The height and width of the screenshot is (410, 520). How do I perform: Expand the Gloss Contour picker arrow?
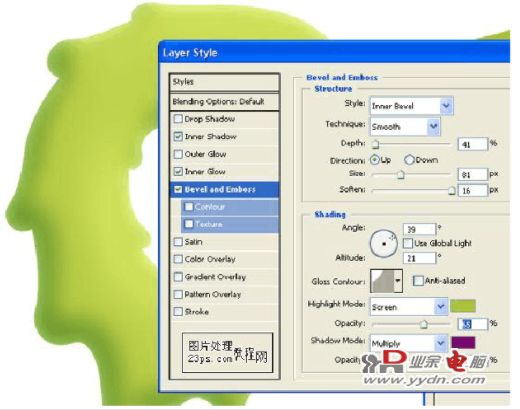(398, 281)
